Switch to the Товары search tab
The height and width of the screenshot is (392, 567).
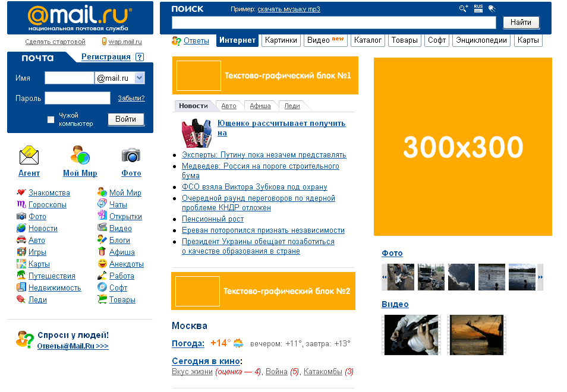click(405, 40)
